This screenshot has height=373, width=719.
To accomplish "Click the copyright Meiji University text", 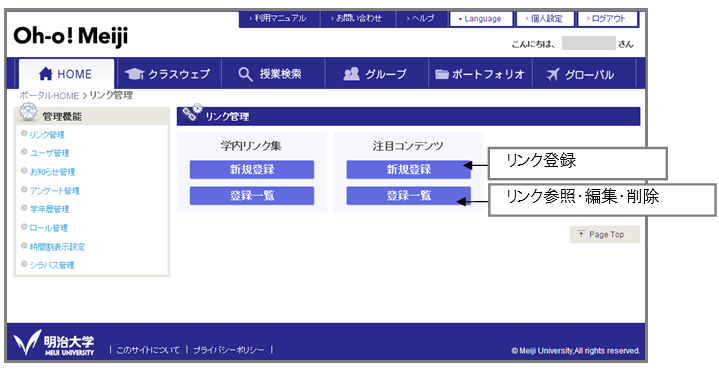I will click(575, 351).
